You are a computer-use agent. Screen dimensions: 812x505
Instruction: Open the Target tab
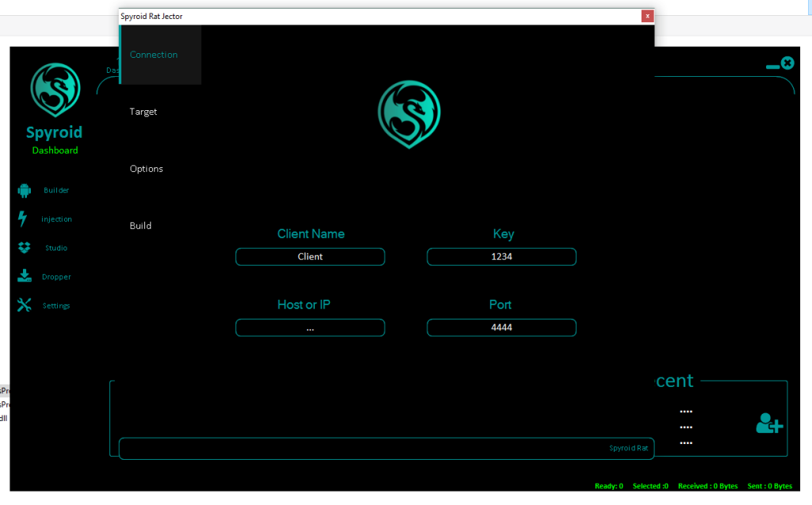click(x=144, y=112)
